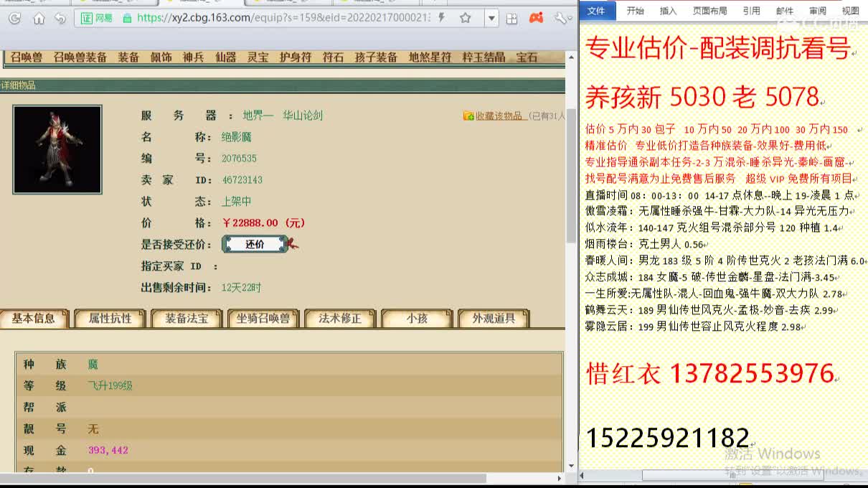This screenshot has height=488, width=868.
Task: Open the 护身符 category
Action: tap(296, 57)
